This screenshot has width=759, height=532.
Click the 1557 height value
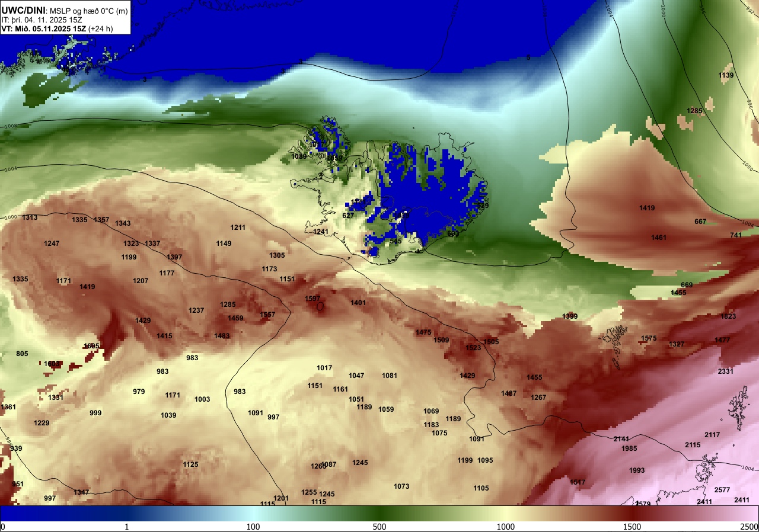point(267,315)
